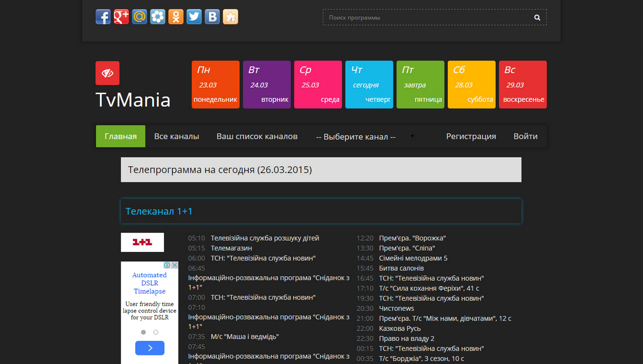The width and height of the screenshot is (643, 364).
Task: Click the blue flower Moi Mir icon
Action: (158, 17)
